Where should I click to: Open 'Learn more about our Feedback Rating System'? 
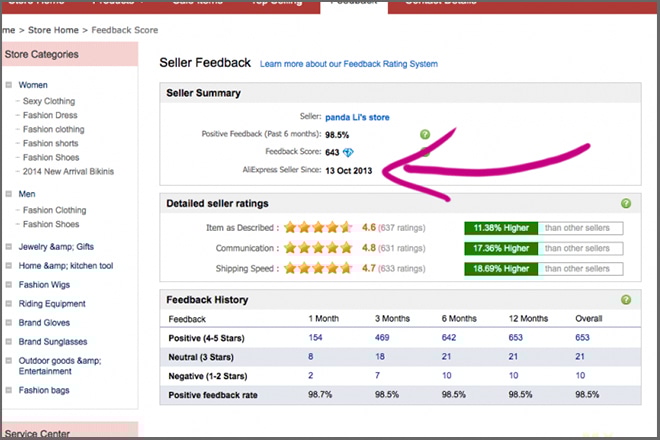(348, 64)
